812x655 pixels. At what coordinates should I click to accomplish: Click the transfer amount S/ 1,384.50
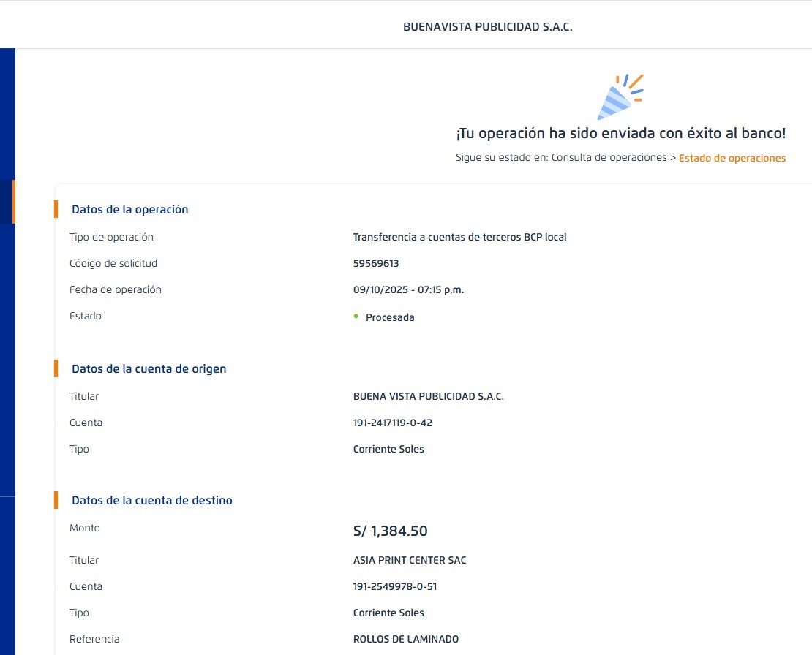[390, 531]
